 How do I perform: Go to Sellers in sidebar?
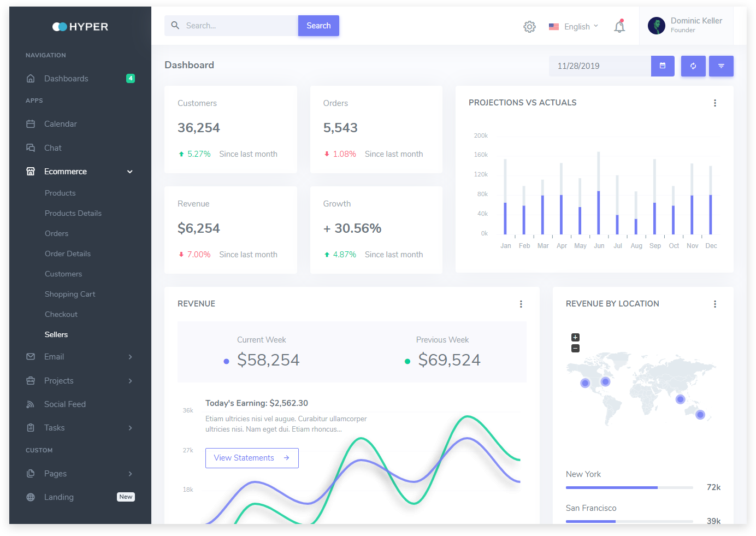(x=56, y=334)
